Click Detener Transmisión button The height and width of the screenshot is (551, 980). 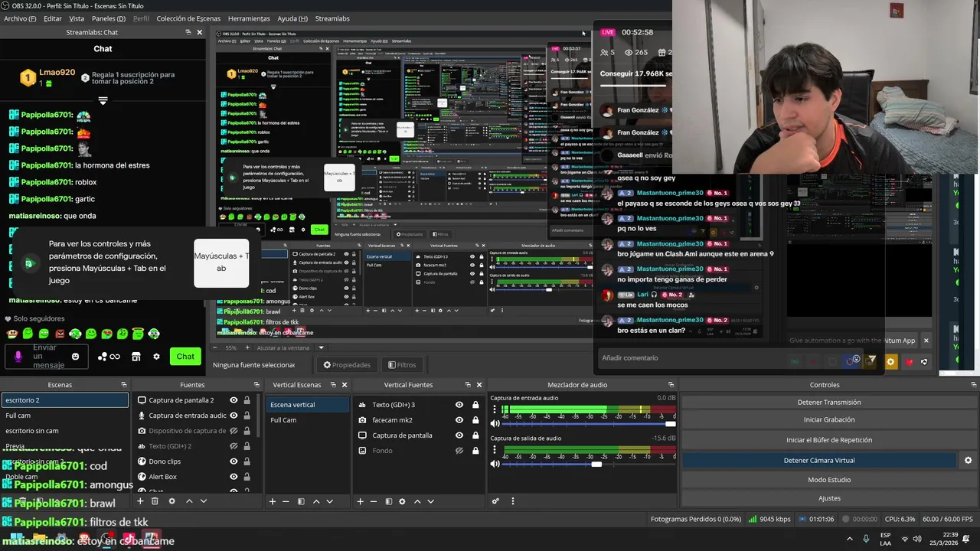(x=828, y=402)
